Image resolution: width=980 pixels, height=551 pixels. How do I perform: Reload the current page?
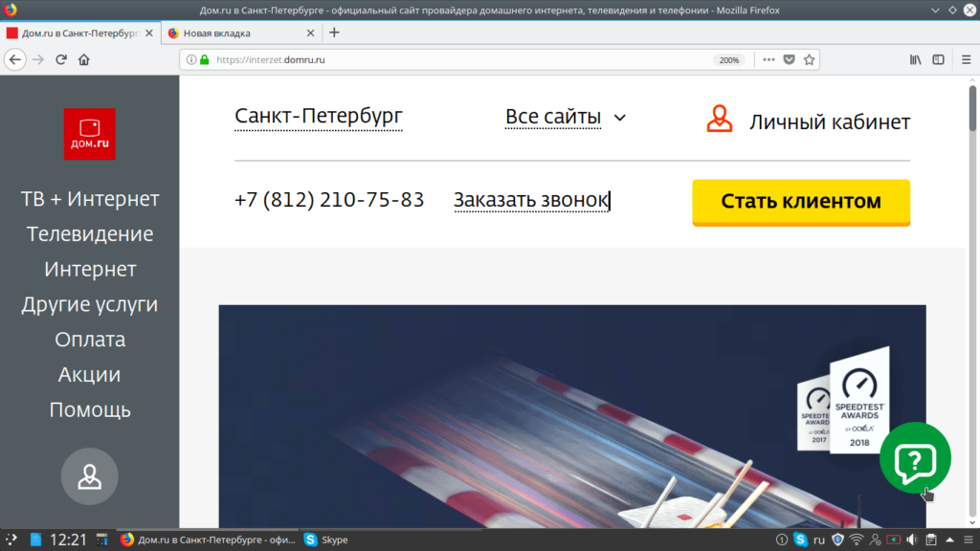coord(61,59)
